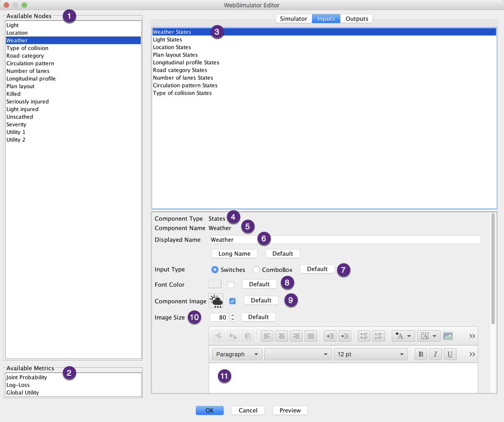Apply underline formatting
The image size is (504, 422).
[x=450, y=354]
